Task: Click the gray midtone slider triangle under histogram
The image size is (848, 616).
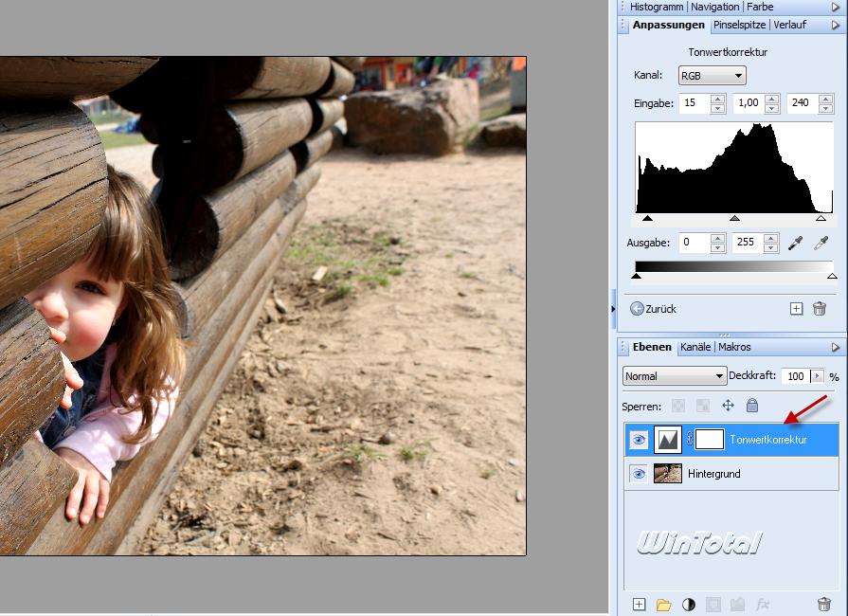Action: (734, 219)
